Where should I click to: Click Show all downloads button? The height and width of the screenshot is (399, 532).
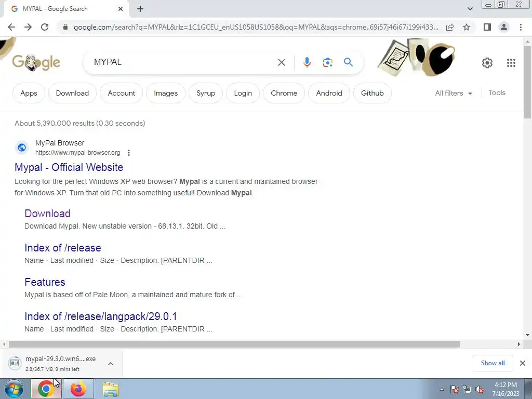[x=493, y=363]
